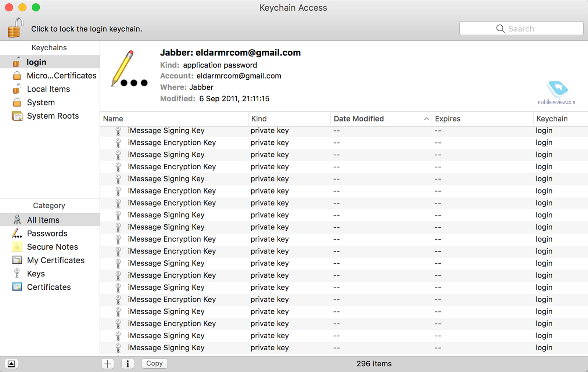588x372 pixels.
Task: Filter by My Certificates category
Action: tap(55, 260)
